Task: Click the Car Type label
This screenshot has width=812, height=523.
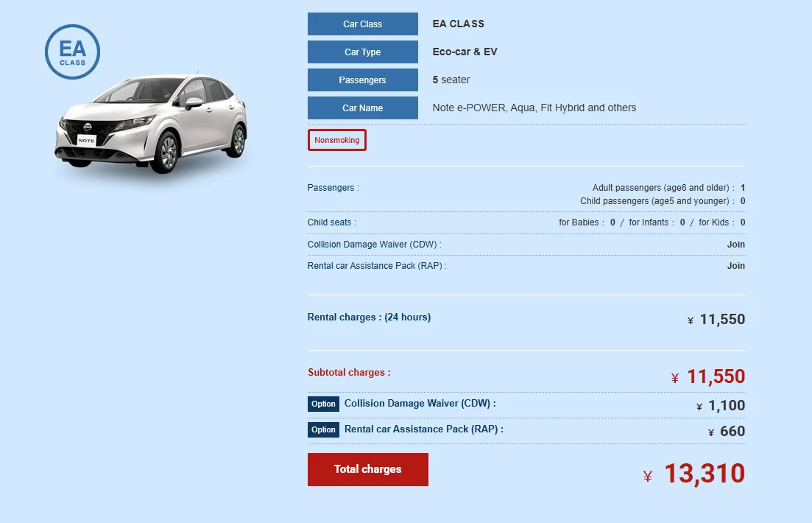Action: tap(362, 52)
